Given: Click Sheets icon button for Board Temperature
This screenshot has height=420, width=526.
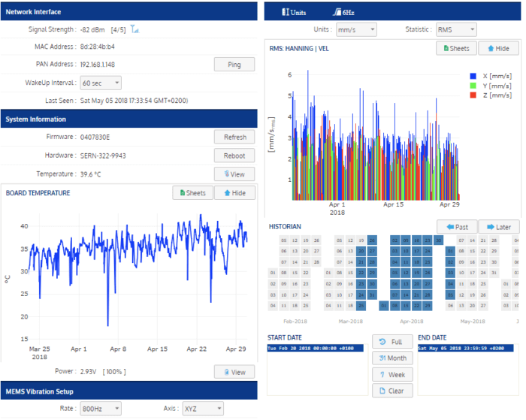Looking at the screenshot, I should [x=192, y=193].
